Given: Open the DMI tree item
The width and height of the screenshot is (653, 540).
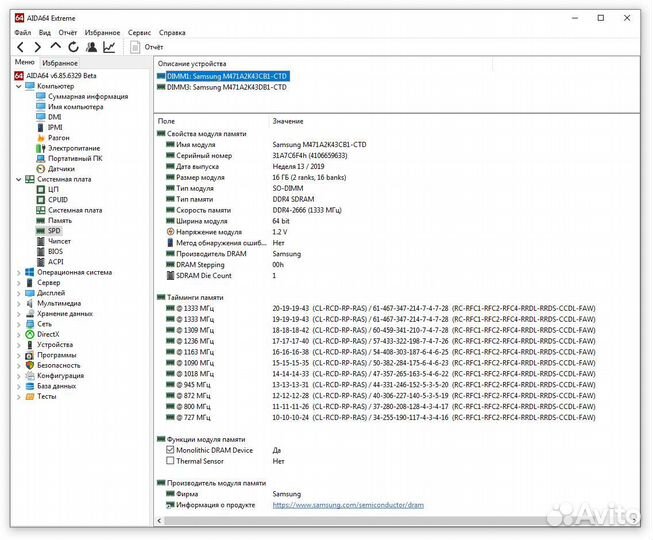Looking at the screenshot, I should tap(55, 117).
